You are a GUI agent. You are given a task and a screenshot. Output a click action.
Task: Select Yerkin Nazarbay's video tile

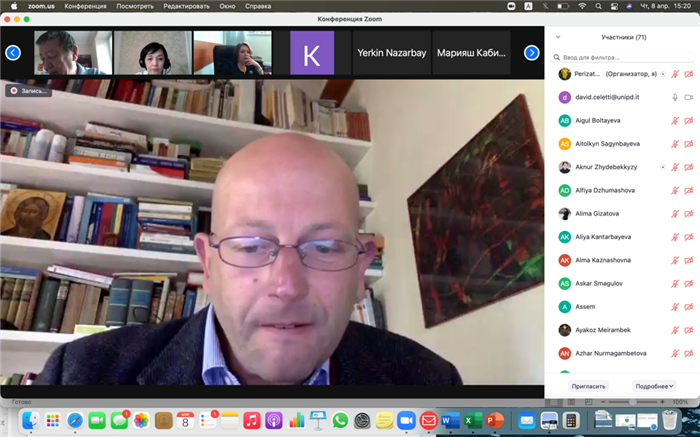click(x=390, y=53)
